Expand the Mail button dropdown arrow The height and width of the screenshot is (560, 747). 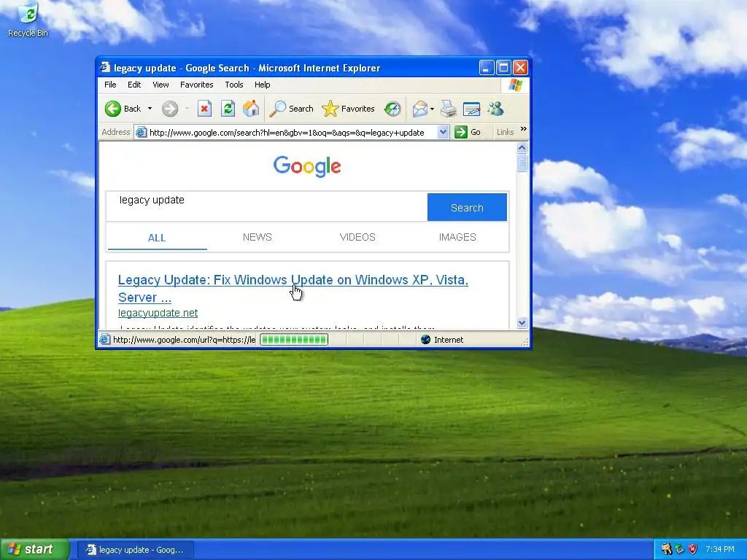coord(432,109)
